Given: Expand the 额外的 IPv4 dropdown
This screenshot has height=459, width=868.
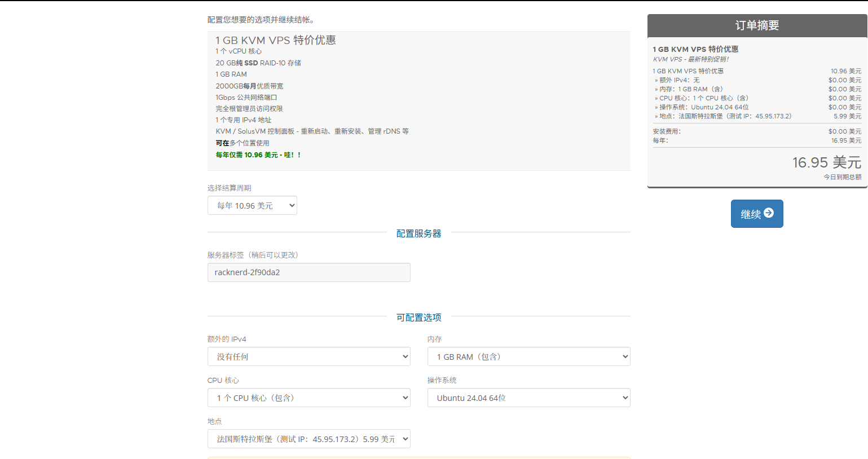Looking at the screenshot, I should tap(309, 357).
